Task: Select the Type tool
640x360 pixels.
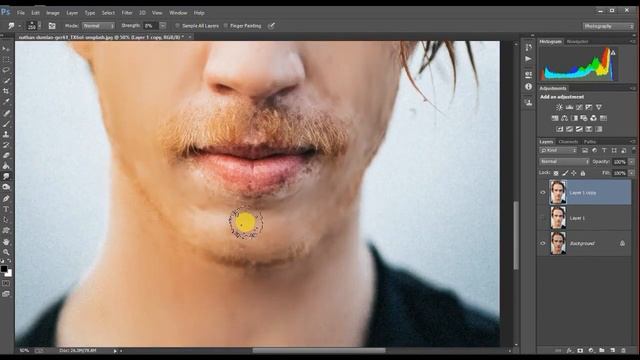Action: [6, 209]
